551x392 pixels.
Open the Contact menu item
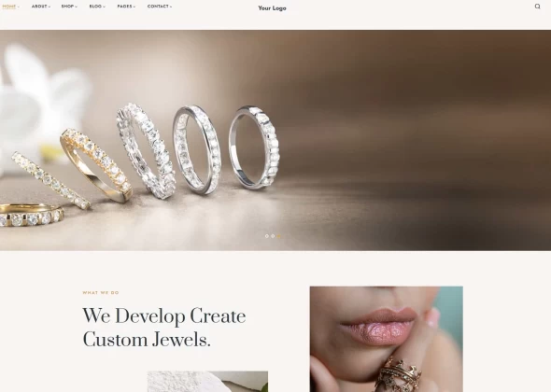coord(158,7)
